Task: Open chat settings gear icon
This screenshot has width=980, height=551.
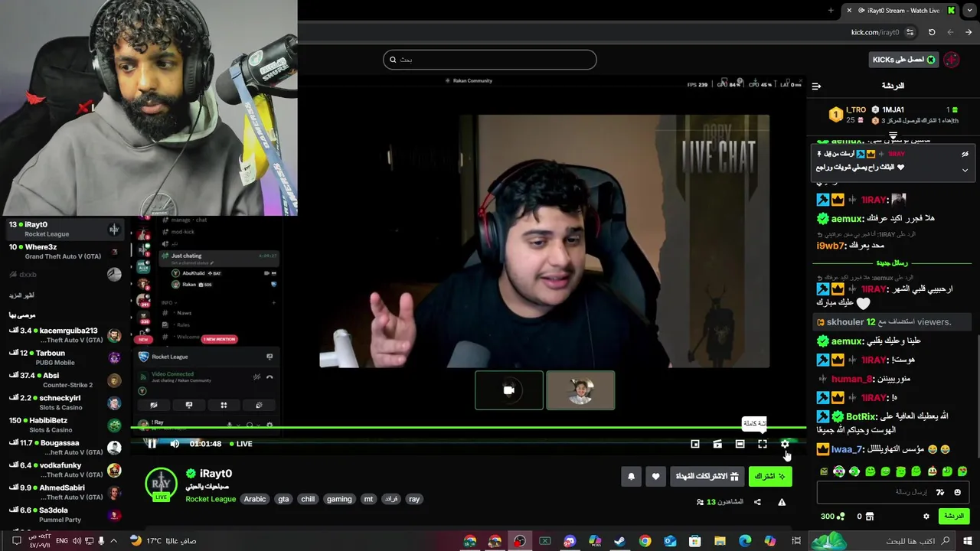Action: point(926,517)
